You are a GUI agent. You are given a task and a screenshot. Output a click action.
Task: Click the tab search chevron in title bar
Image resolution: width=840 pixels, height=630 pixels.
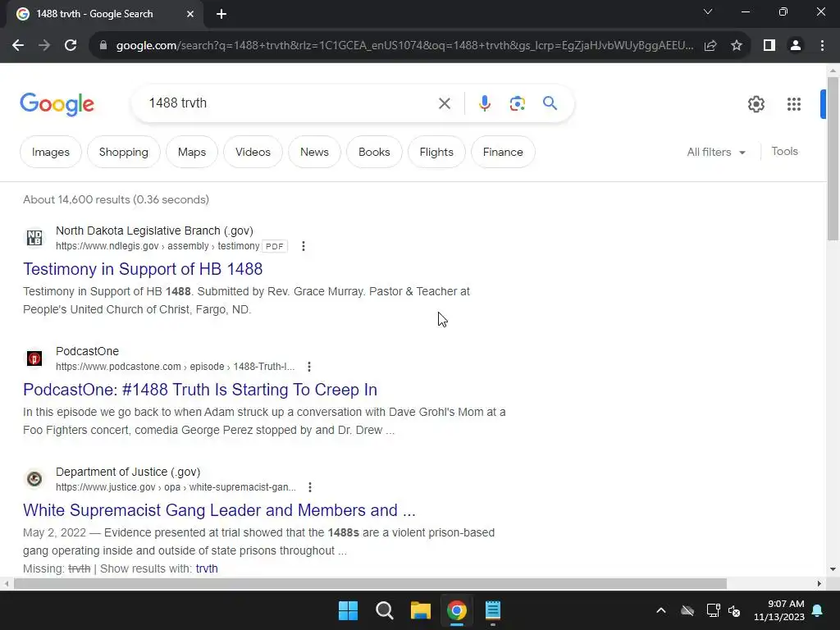[x=708, y=11]
